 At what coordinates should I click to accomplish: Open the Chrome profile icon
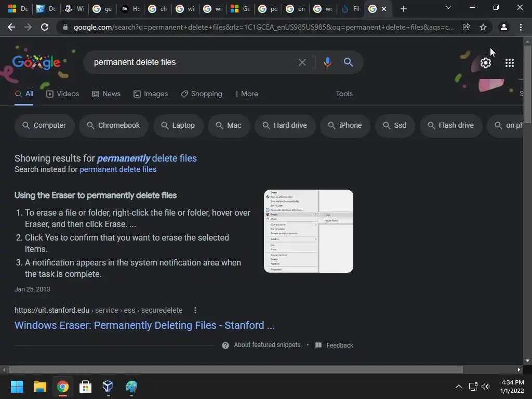[504, 27]
